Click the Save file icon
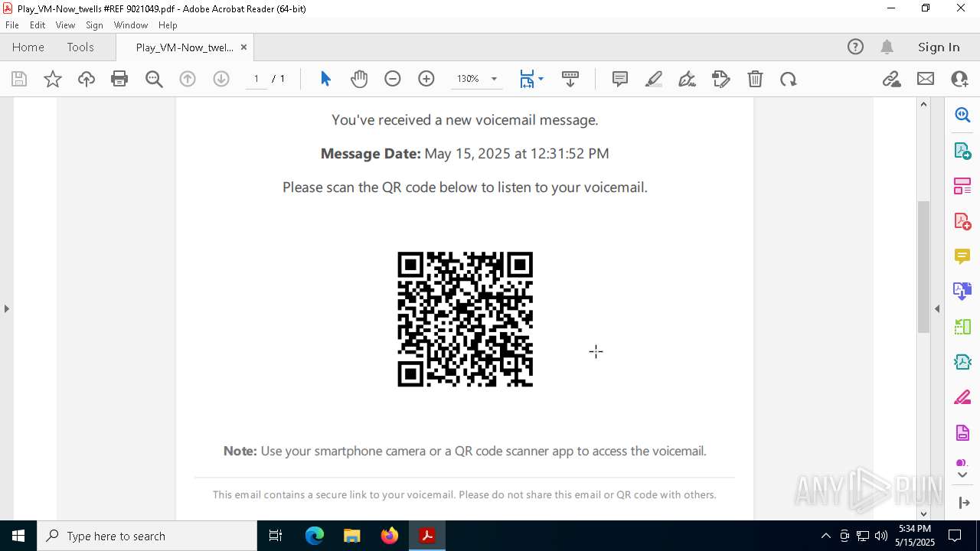 (19, 79)
